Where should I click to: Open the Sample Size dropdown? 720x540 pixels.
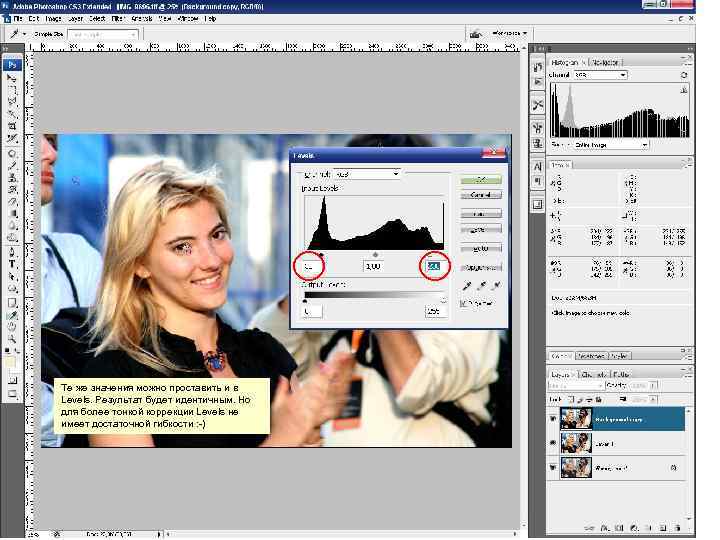(x=103, y=34)
